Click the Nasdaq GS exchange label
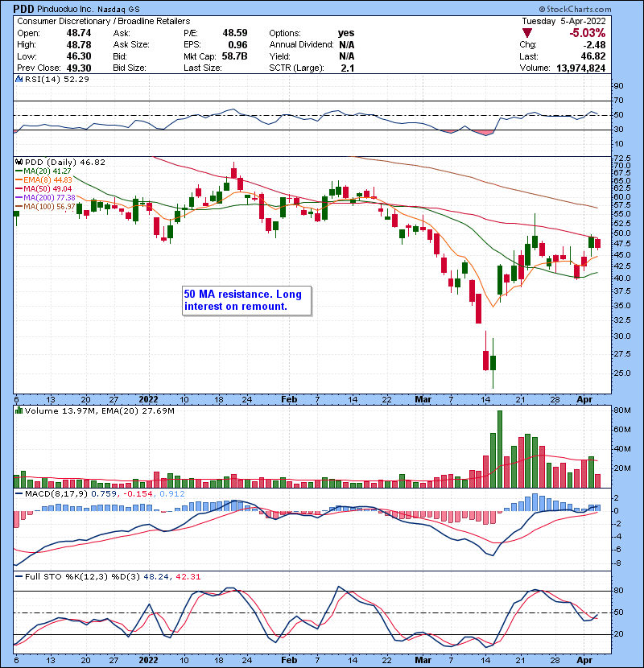644x668 pixels. (118, 10)
